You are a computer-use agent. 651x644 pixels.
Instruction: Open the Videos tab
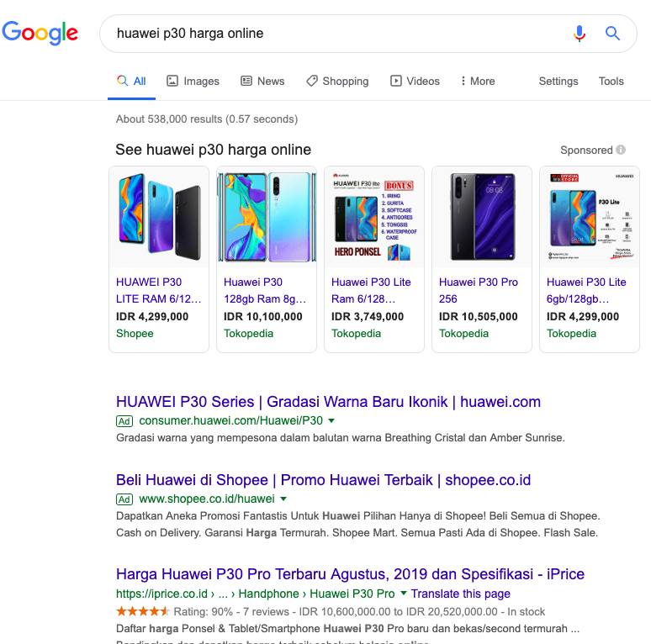point(415,81)
